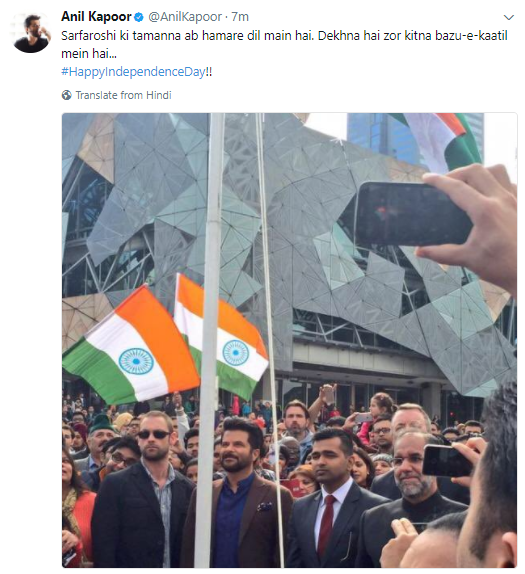This screenshot has height=574, width=525.
Task: Click the man wearing a red tie
Action: 331,500
